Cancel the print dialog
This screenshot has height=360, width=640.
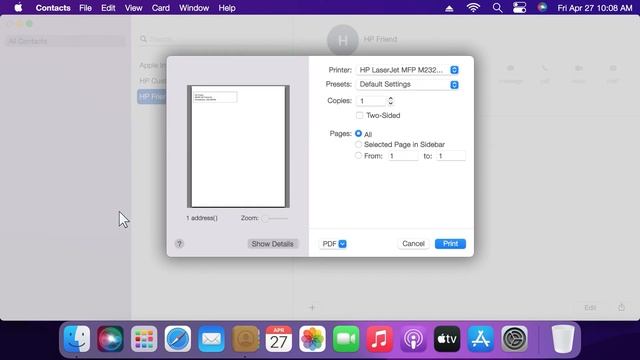point(413,244)
